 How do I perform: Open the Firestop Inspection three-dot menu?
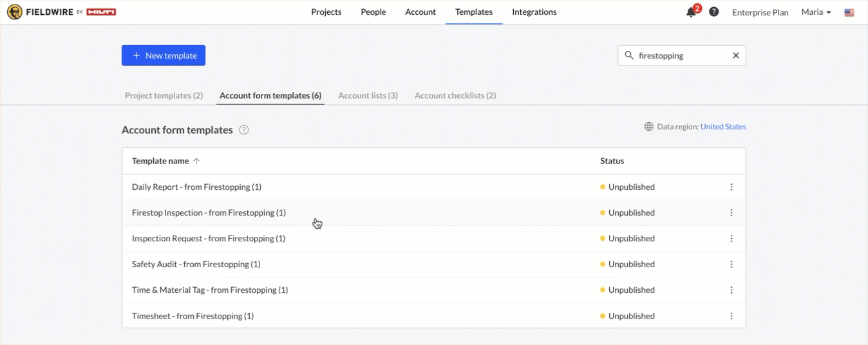click(x=731, y=213)
